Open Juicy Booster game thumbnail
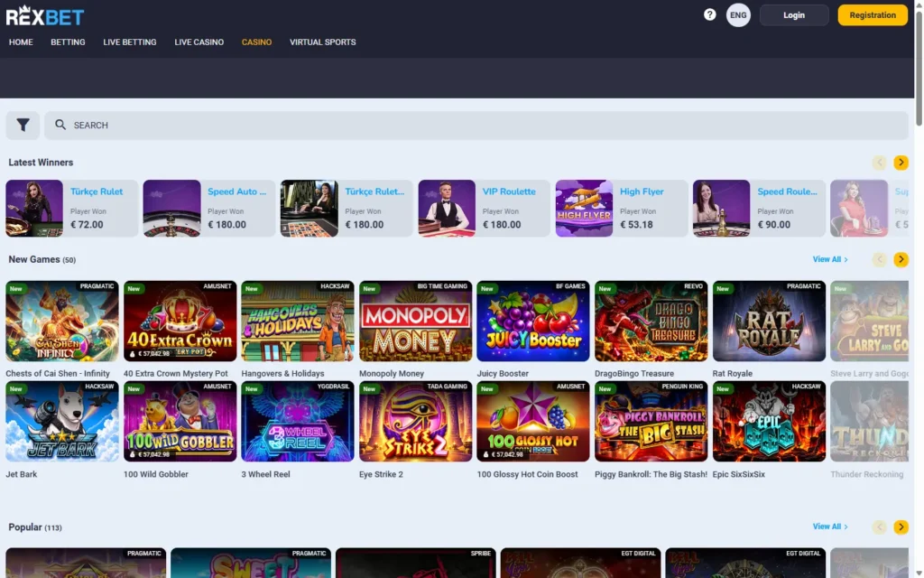Viewport: 924px width, 578px height. [x=532, y=321]
